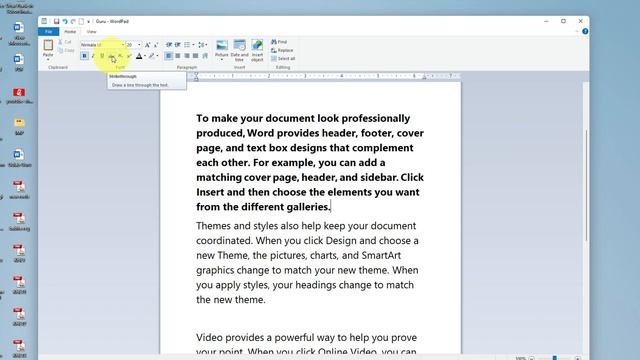The height and width of the screenshot is (360, 640).
Task: Click the Undo arrow in title bar
Action: coord(65,21)
